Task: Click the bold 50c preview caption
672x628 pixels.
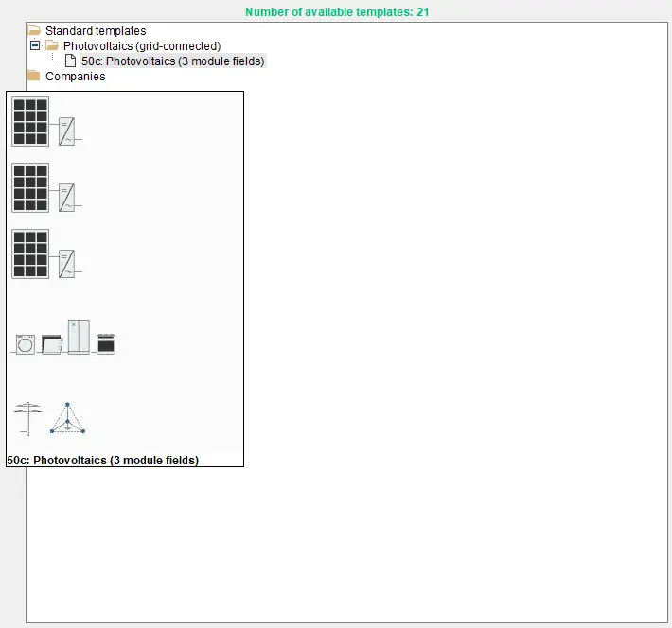Action: [x=102, y=461]
